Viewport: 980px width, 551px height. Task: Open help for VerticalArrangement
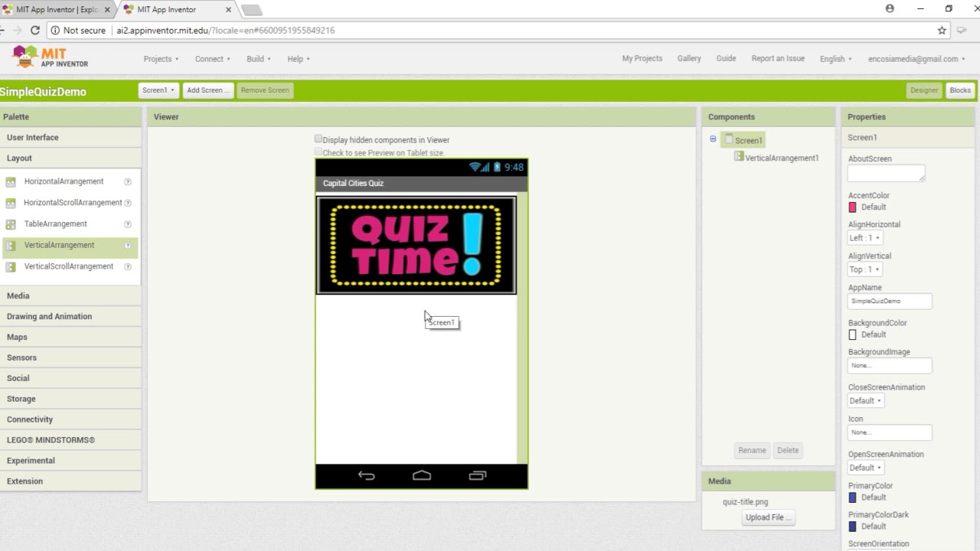click(128, 246)
